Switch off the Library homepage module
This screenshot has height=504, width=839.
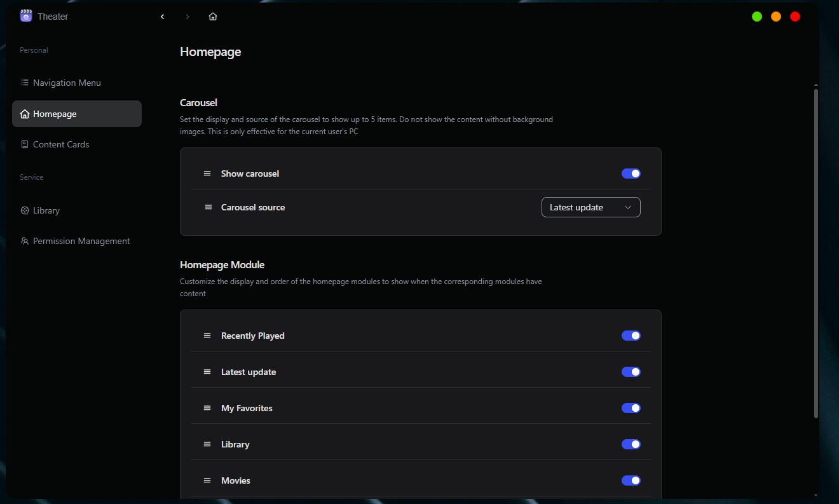pos(631,444)
